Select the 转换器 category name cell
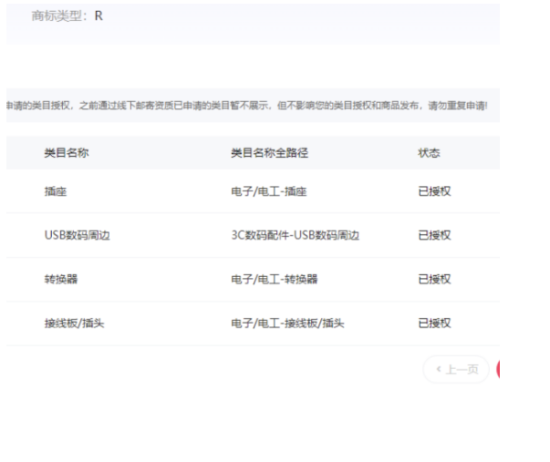Viewport: 550px width, 462px height. pyautogui.click(x=61, y=279)
